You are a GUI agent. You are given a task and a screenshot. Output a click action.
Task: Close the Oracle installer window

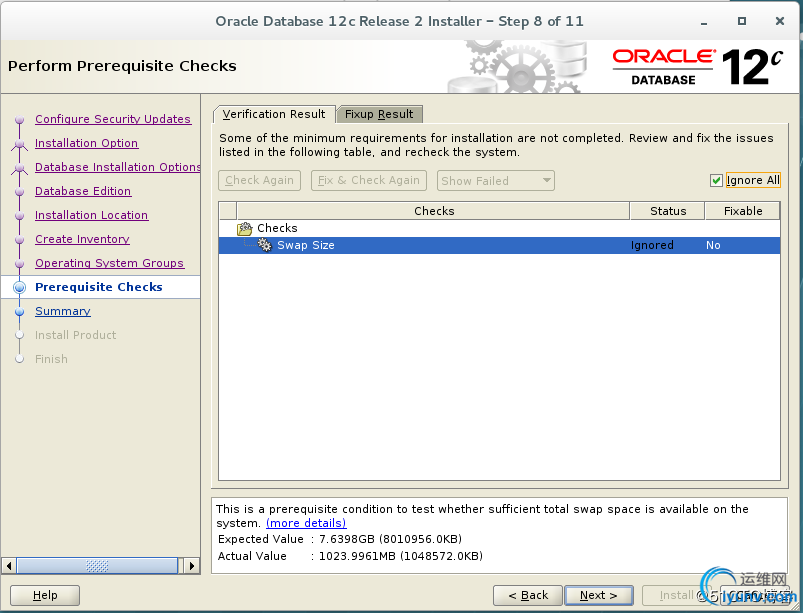click(x=779, y=21)
